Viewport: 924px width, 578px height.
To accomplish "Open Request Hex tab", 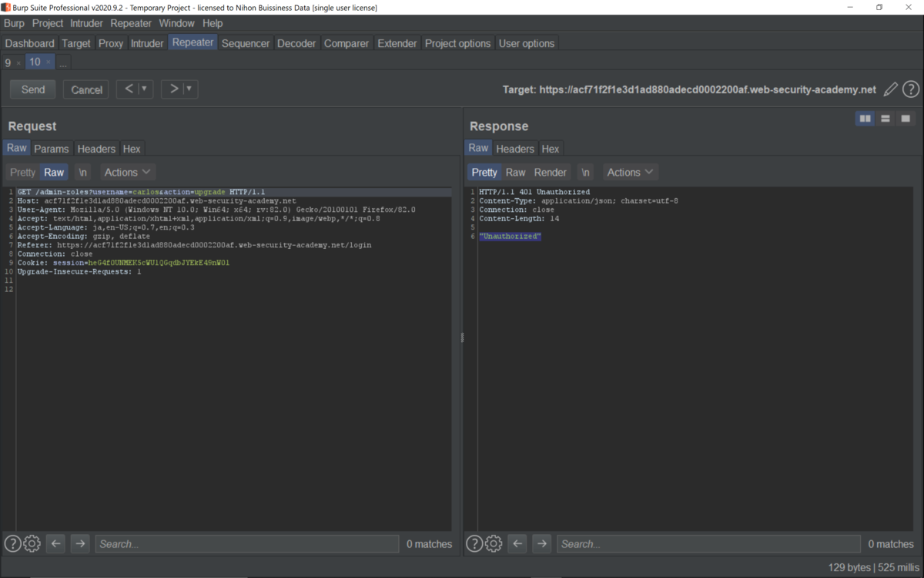I will click(x=132, y=149).
